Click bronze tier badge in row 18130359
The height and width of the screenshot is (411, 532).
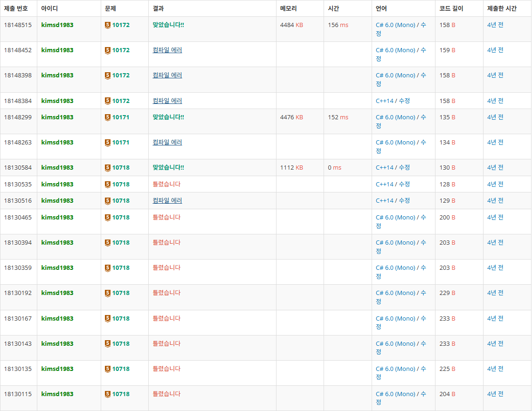108,267
